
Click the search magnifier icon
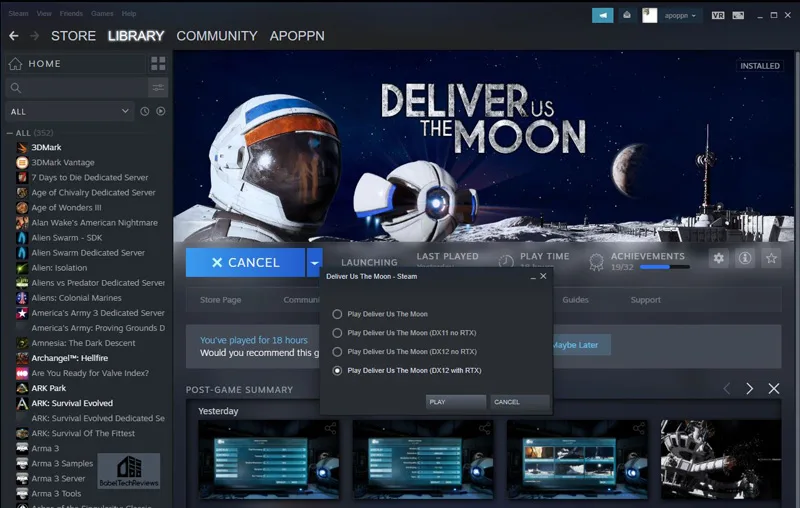point(16,88)
